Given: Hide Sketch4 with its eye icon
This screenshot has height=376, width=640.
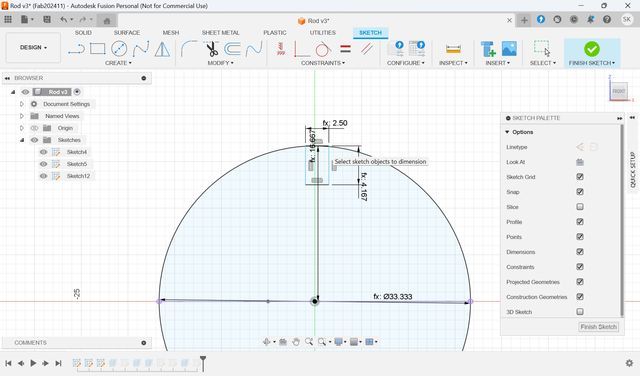Looking at the screenshot, I should (x=43, y=152).
